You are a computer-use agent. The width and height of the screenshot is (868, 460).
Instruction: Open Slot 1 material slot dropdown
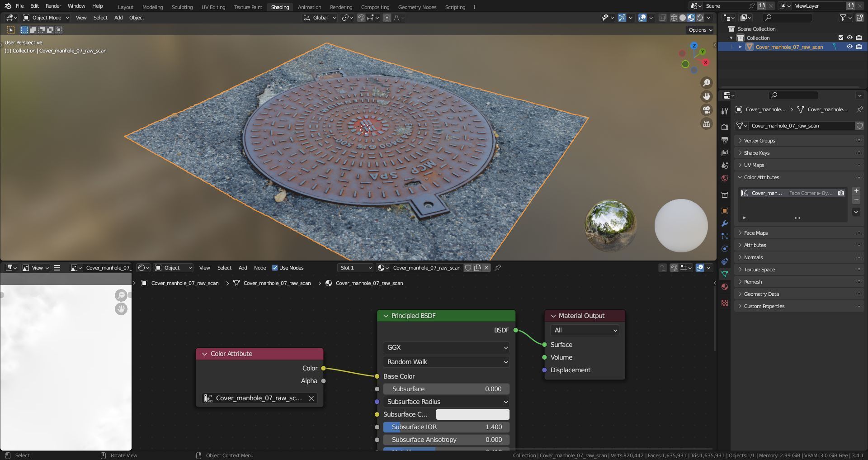pyautogui.click(x=356, y=268)
